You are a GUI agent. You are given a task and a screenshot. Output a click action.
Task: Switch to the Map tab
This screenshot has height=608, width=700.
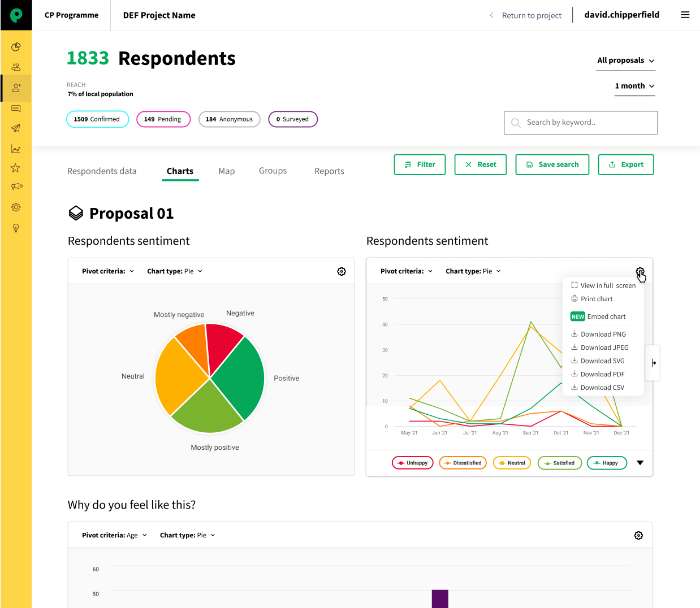click(x=227, y=171)
